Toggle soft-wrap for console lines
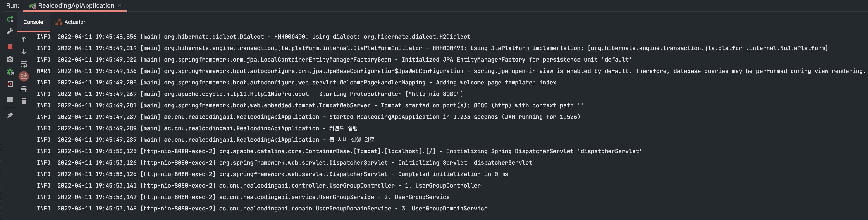The width and height of the screenshot is (868, 220). pyautogui.click(x=24, y=64)
